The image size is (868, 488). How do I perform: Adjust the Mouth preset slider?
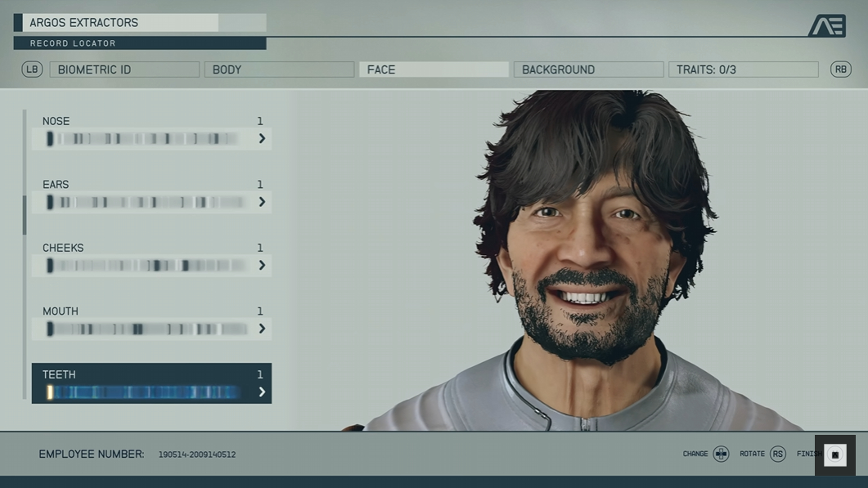[146, 329]
